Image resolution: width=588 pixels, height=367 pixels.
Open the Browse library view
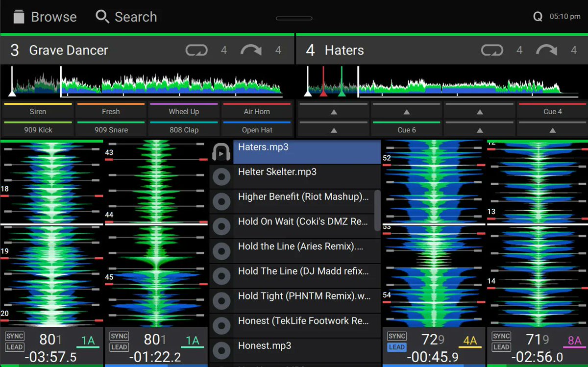[x=44, y=16]
